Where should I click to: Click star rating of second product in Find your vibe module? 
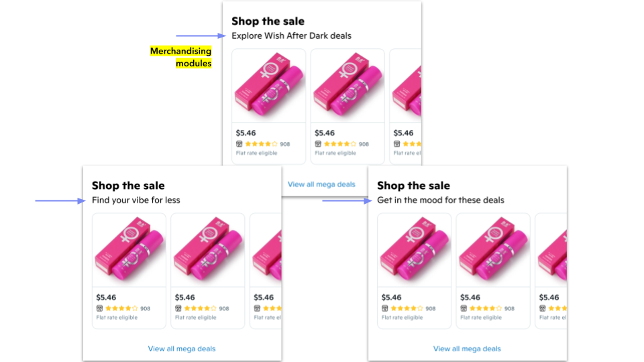201,308
